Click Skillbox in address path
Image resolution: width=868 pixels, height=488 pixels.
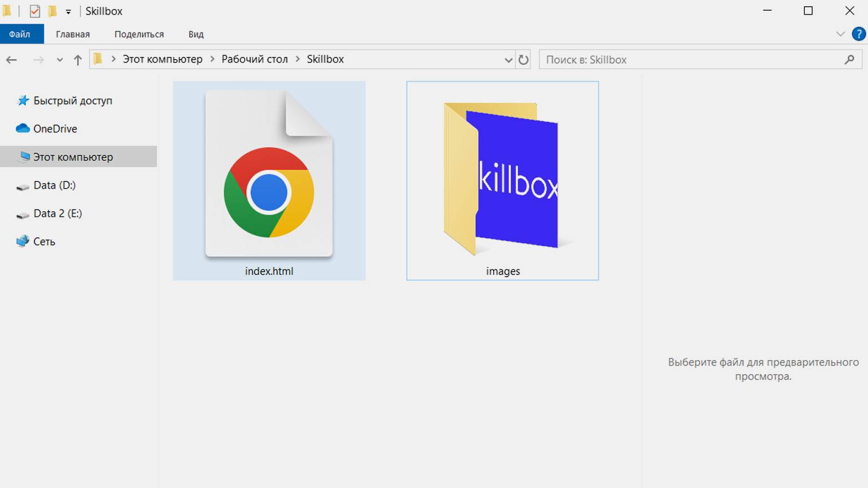[325, 59]
